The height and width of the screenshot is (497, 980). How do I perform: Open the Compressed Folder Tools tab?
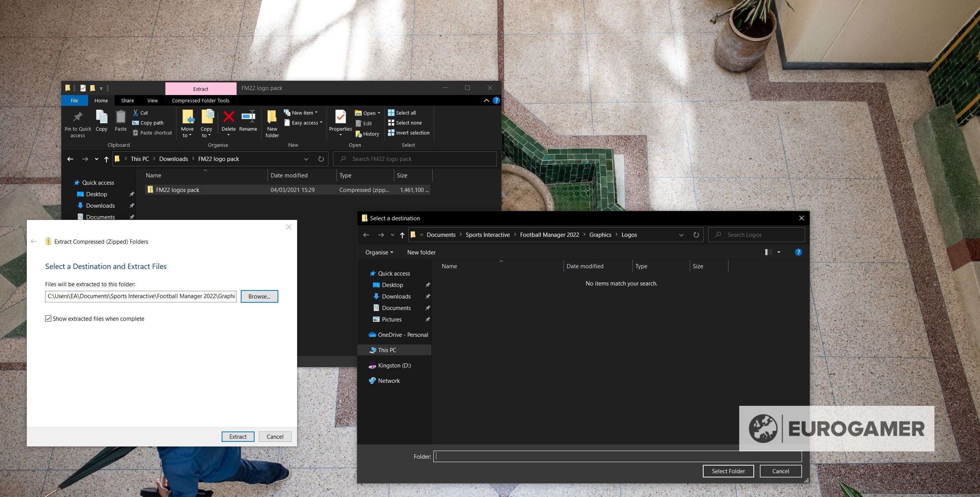[x=201, y=100]
